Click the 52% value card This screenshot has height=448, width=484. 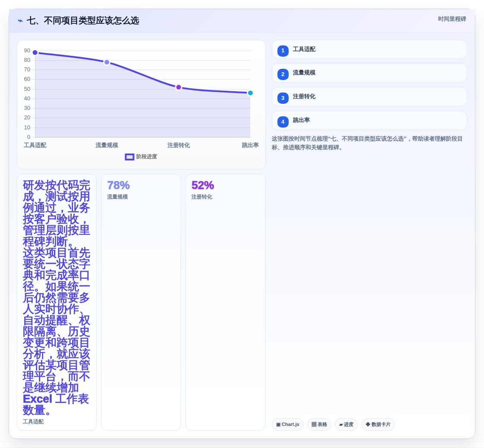[225, 302]
